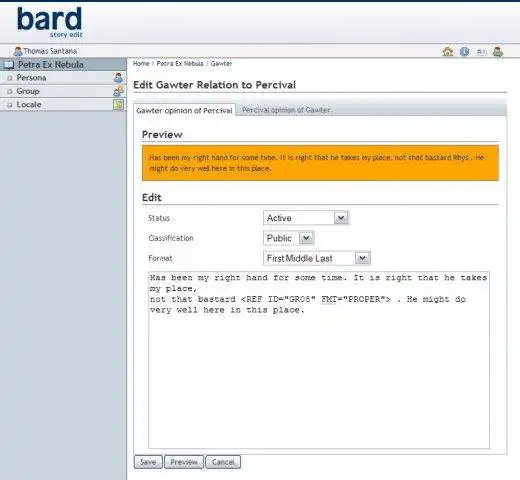Follow the Home breadcrumb link
This screenshot has height=480, width=520.
[x=141, y=63]
